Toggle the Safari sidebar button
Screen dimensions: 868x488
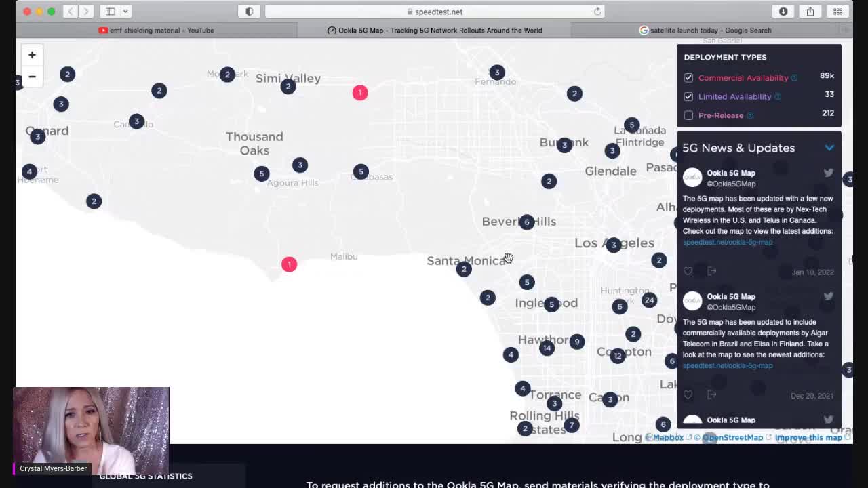pyautogui.click(x=110, y=12)
